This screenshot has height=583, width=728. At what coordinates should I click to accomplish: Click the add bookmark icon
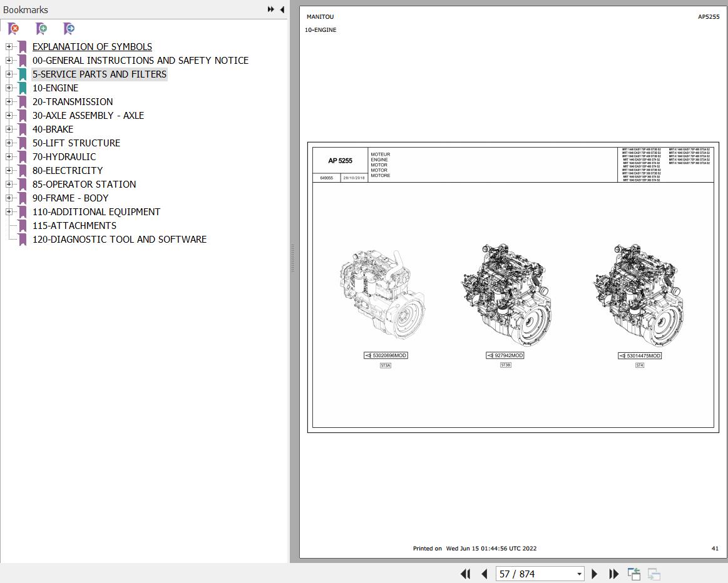(x=41, y=29)
